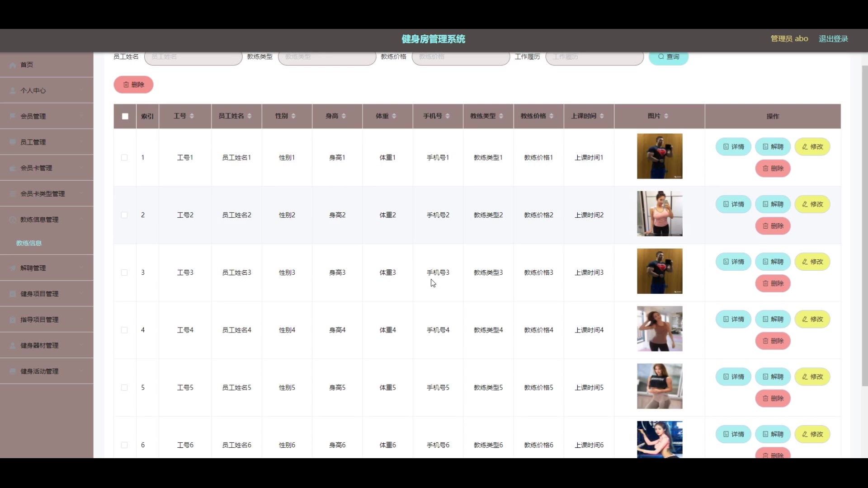Click the icon beside 会员管理

click(13, 117)
